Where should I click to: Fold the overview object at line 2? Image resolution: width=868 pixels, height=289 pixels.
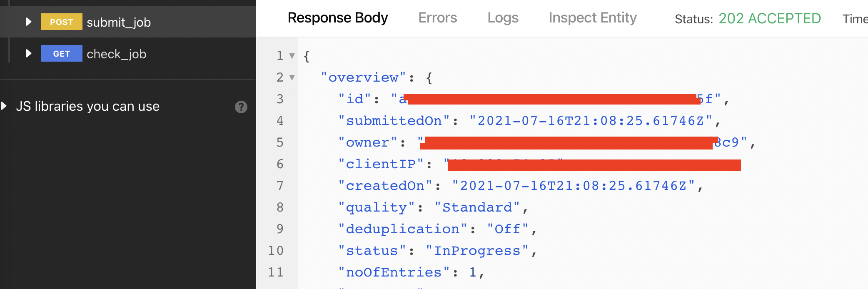coord(292,77)
